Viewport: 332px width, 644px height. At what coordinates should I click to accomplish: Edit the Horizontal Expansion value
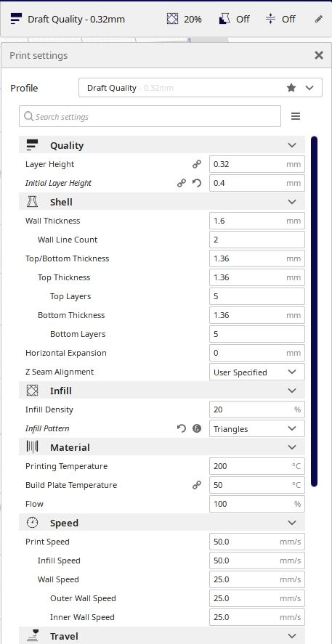pos(257,353)
